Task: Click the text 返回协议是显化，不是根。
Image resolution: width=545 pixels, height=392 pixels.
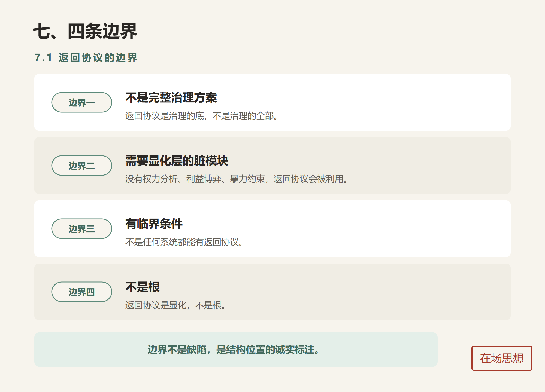Action: point(175,305)
